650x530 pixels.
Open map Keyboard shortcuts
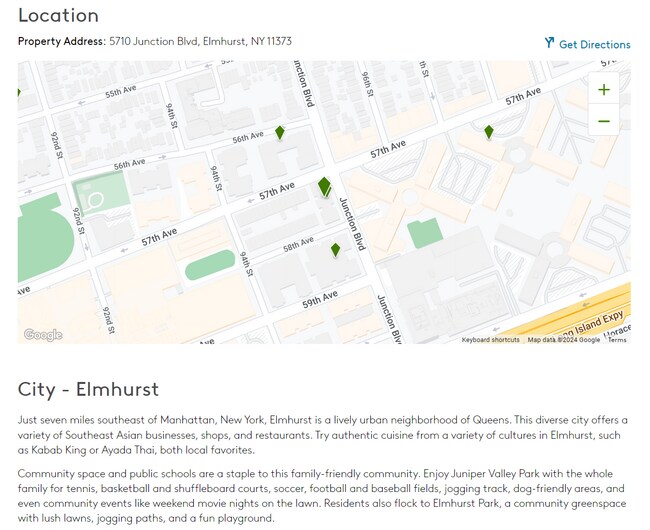[490, 340]
